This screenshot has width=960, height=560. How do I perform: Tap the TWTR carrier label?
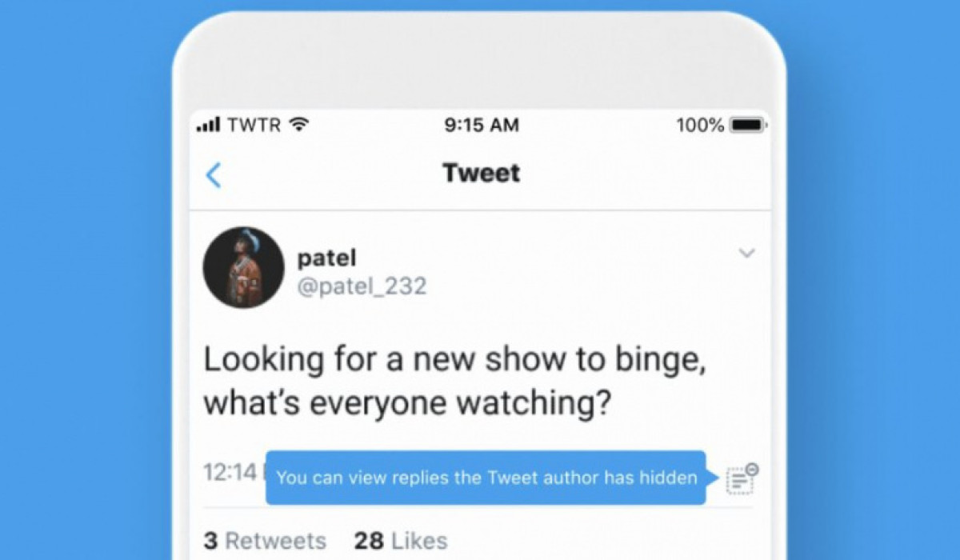coord(254,125)
